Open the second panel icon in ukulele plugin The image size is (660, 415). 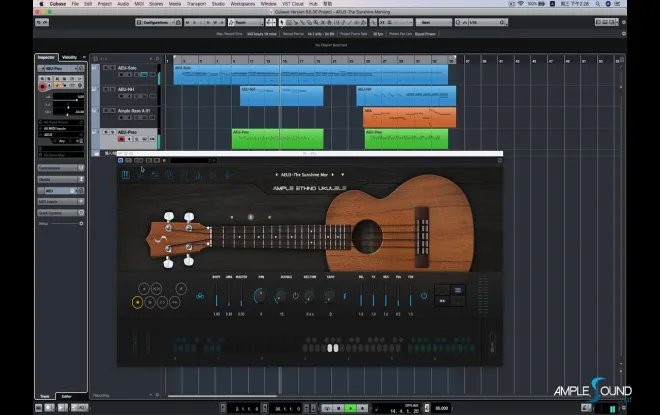pos(141,175)
